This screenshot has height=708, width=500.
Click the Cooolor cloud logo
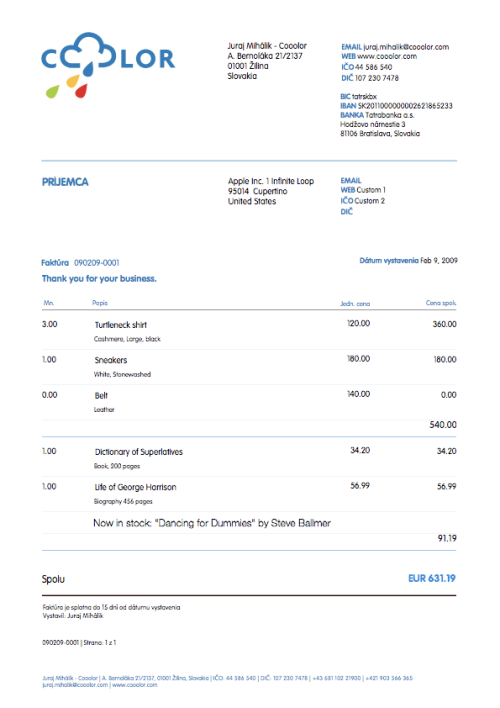click(107, 65)
